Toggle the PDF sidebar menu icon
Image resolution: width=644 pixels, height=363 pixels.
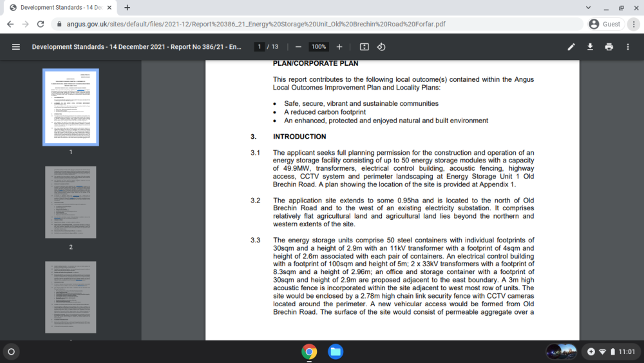[x=16, y=47]
